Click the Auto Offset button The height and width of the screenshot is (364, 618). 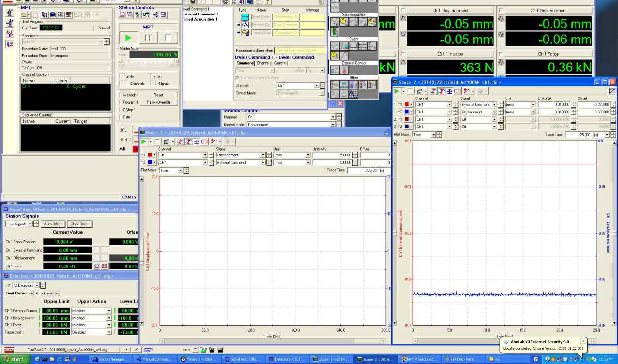click(53, 224)
